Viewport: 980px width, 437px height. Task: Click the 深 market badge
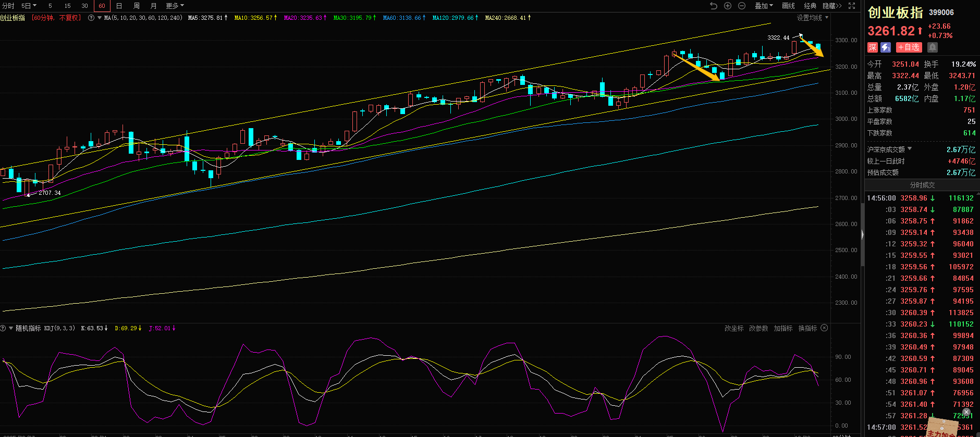[x=873, y=47]
